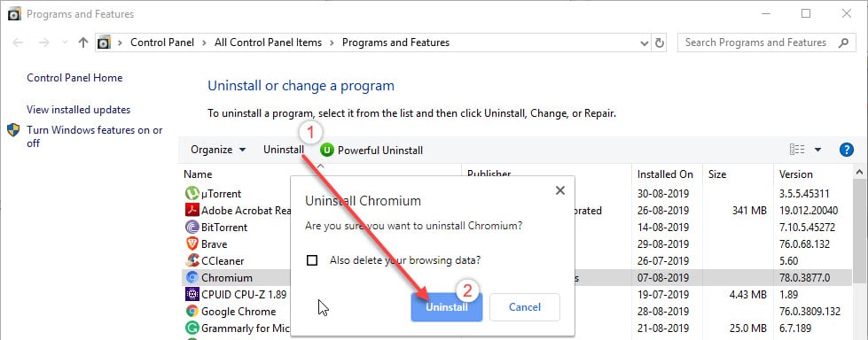Select the Brave browser icon
This screenshot has width=868, height=340.
192,243
